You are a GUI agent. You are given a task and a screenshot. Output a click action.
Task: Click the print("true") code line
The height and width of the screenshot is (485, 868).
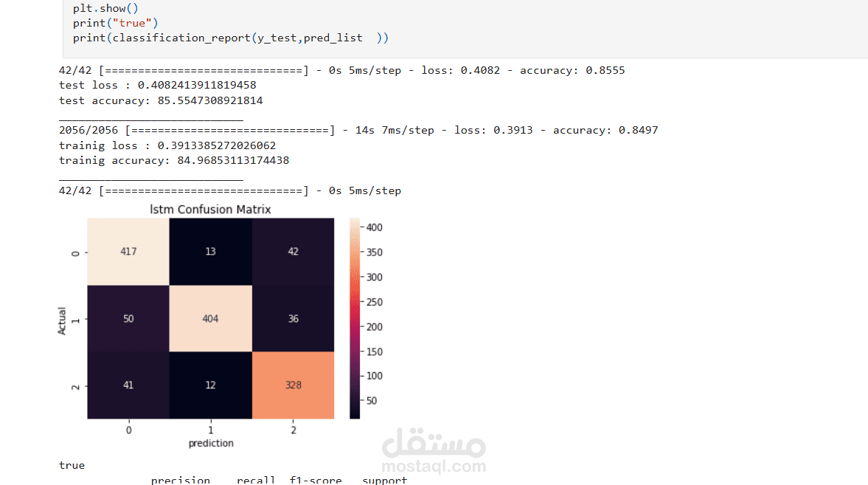point(115,23)
